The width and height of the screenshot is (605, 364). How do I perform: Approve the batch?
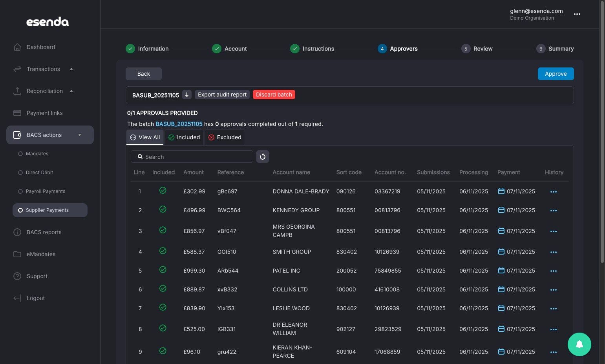click(556, 74)
